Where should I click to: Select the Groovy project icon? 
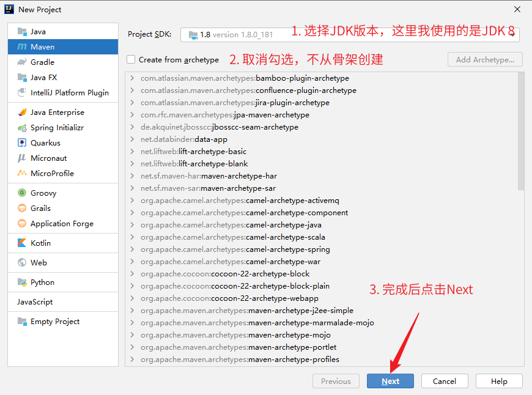pyautogui.click(x=22, y=193)
